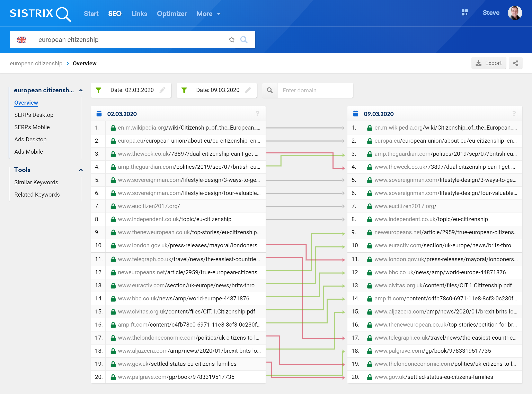Click lock icon of left row 7 eucitizen2017
The image size is (532, 394).
[x=113, y=206]
